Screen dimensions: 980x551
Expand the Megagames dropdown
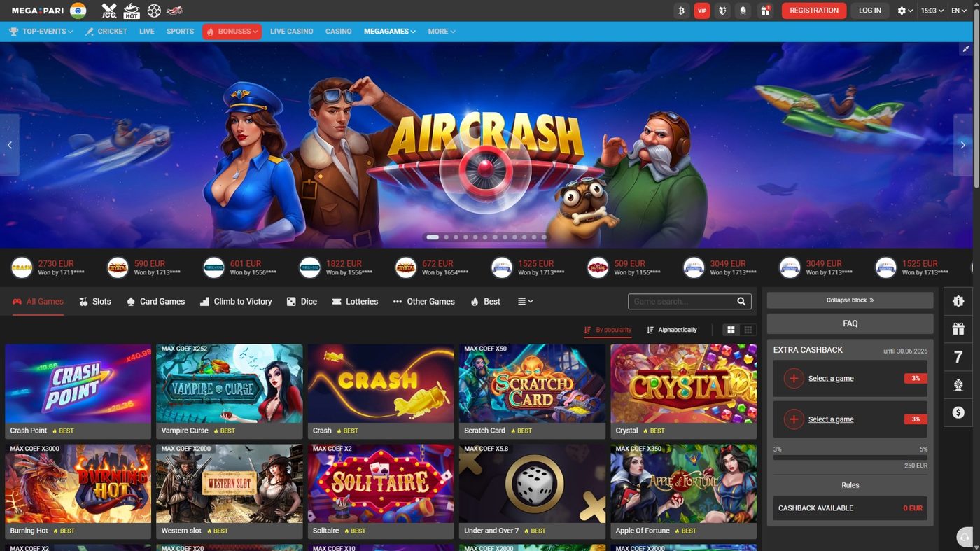(x=390, y=32)
